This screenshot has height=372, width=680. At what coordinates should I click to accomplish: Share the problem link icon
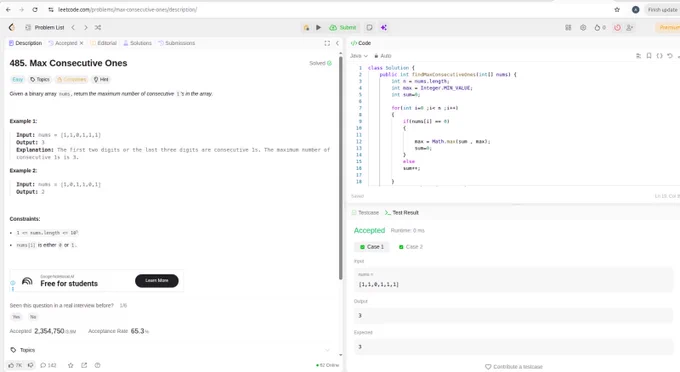pyautogui.click(x=84, y=365)
